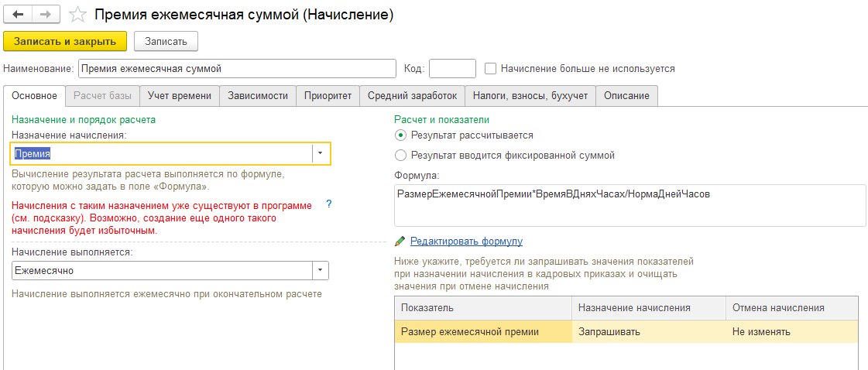The image size is (868, 370).
Task: Go back with the left arrow
Action: (18, 15)
